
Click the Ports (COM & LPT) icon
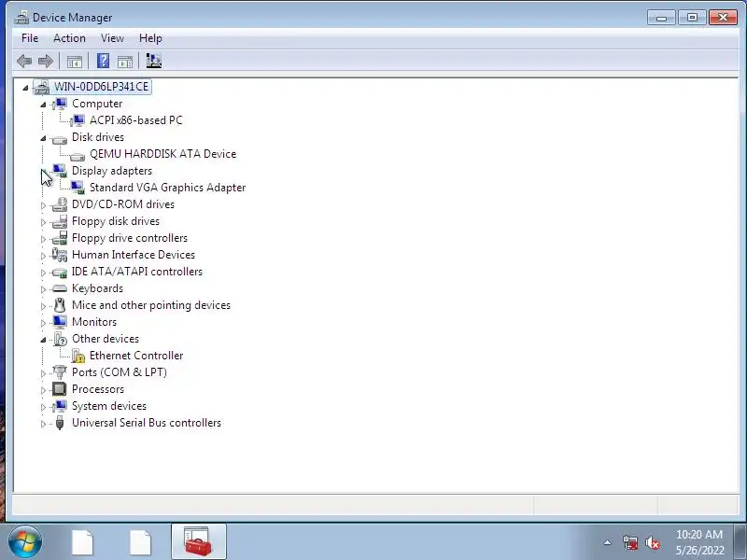click(x=60, y=371)
